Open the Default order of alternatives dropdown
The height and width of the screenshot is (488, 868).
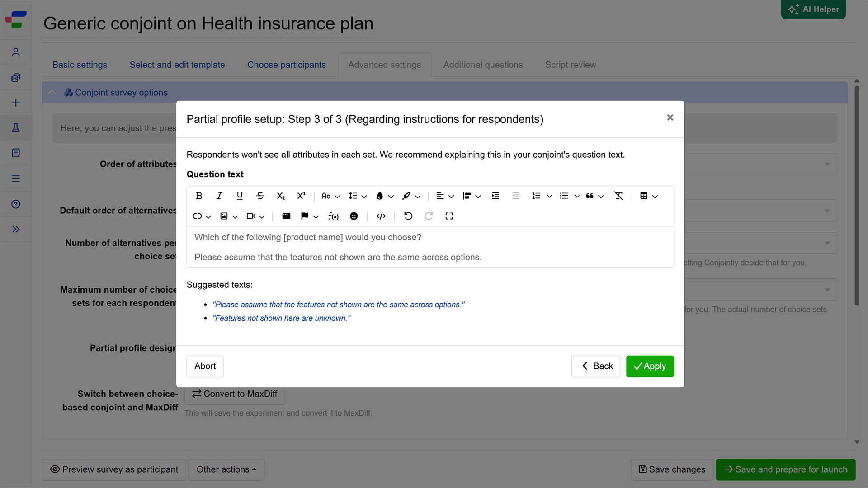pos(760,211)
